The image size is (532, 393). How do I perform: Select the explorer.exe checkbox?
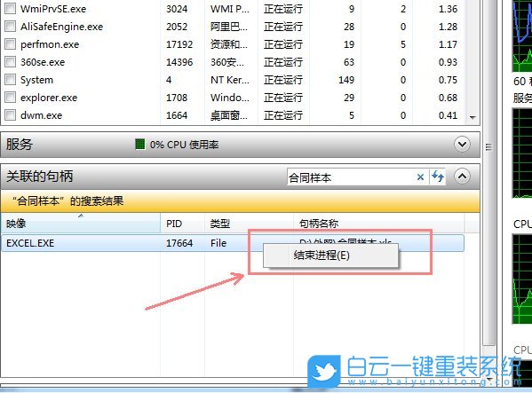pos(10,98)
